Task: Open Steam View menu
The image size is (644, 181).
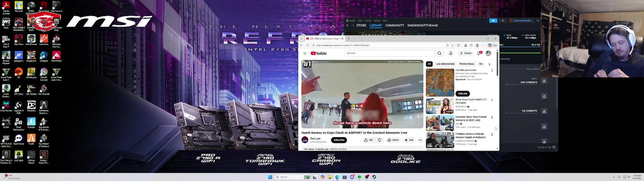Action: click(x=360, y=21)
